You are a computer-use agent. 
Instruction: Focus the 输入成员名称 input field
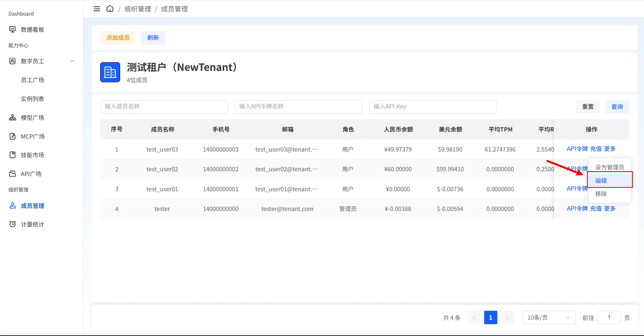164,107
